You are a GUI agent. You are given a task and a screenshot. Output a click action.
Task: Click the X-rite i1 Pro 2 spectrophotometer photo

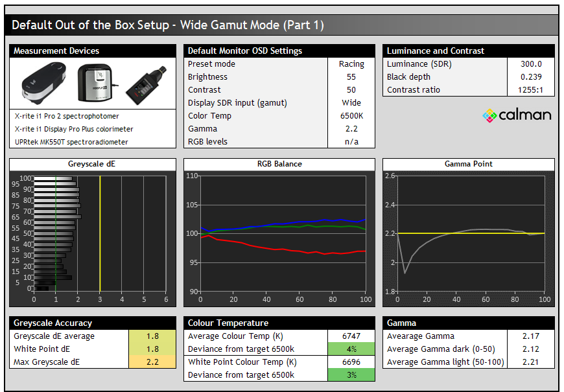click(x=43, y=84)
